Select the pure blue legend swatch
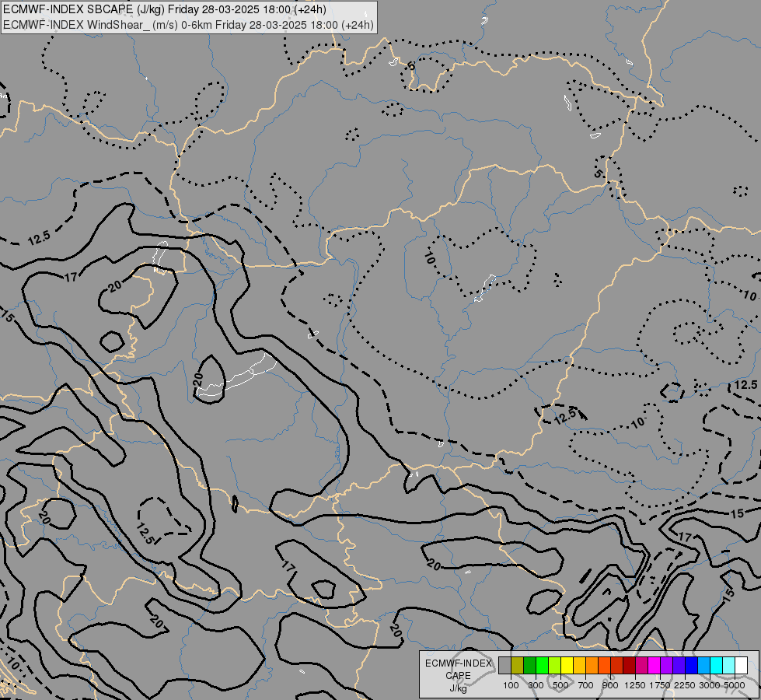The image size is (761, 700). (x=692, y=665)
